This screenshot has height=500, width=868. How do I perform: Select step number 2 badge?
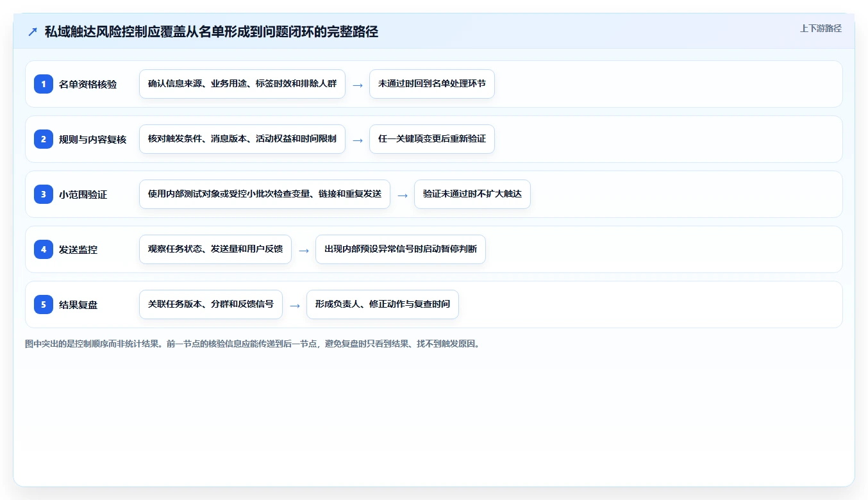[44, 139]
